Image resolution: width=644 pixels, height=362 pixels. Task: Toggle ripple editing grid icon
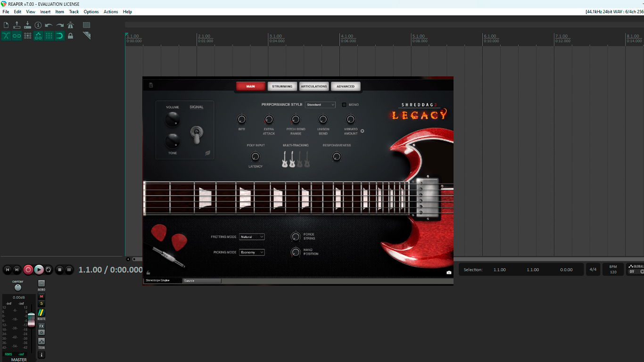click(27, 36)
